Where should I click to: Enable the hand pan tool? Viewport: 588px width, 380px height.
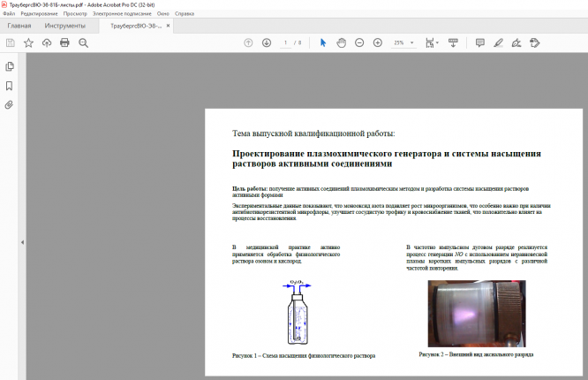pyautogui.click(x=341, y=42)
